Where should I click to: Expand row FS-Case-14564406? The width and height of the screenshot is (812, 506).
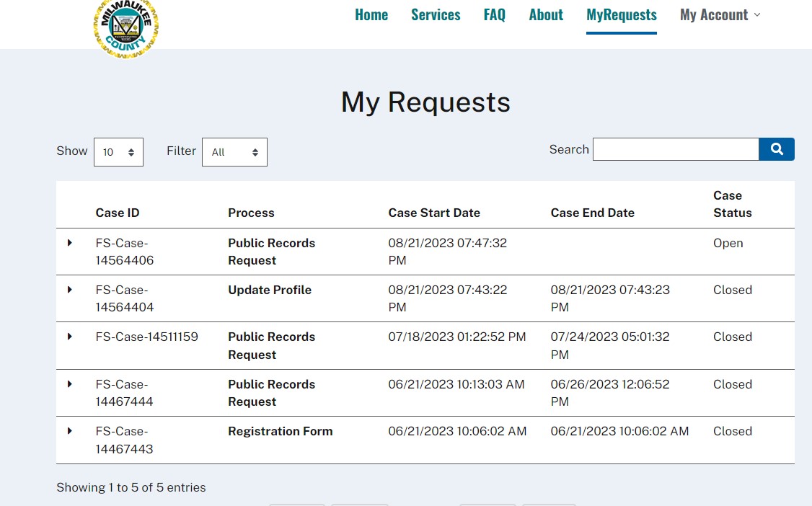coord(69,243)
